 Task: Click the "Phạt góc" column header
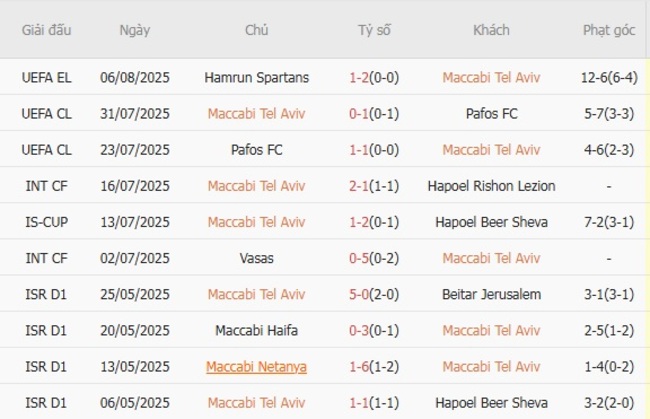click(609, 30)
